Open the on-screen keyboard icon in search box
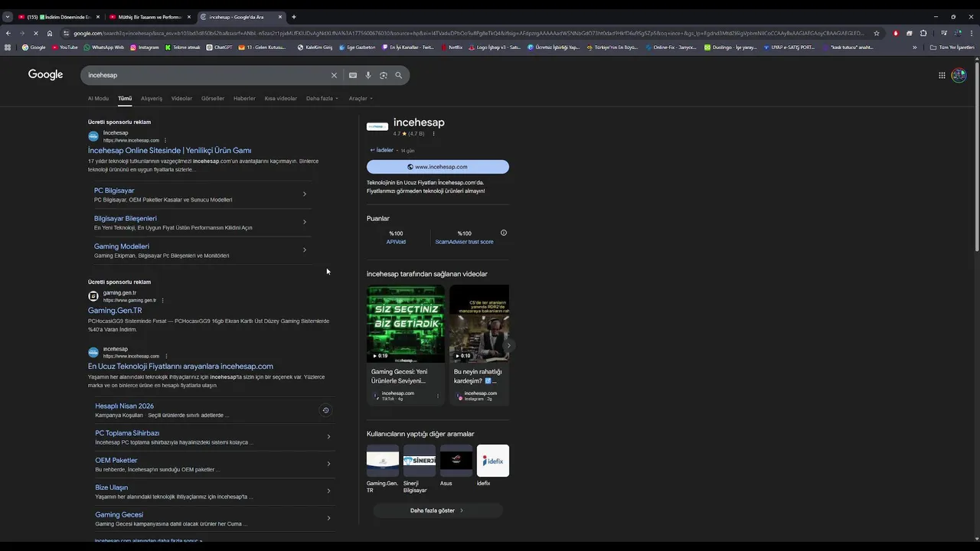The width and height of the screenshot is (980, 551). pos(353,75)
